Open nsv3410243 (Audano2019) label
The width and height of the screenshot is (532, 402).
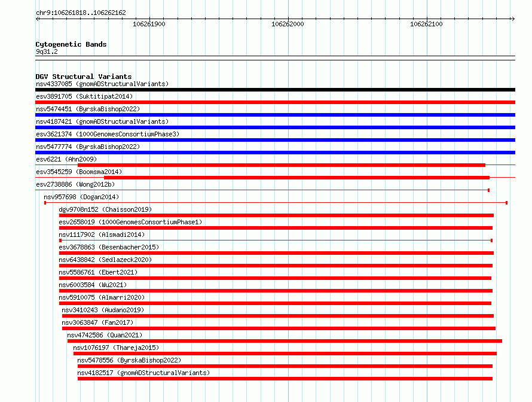tap(103, 310)
